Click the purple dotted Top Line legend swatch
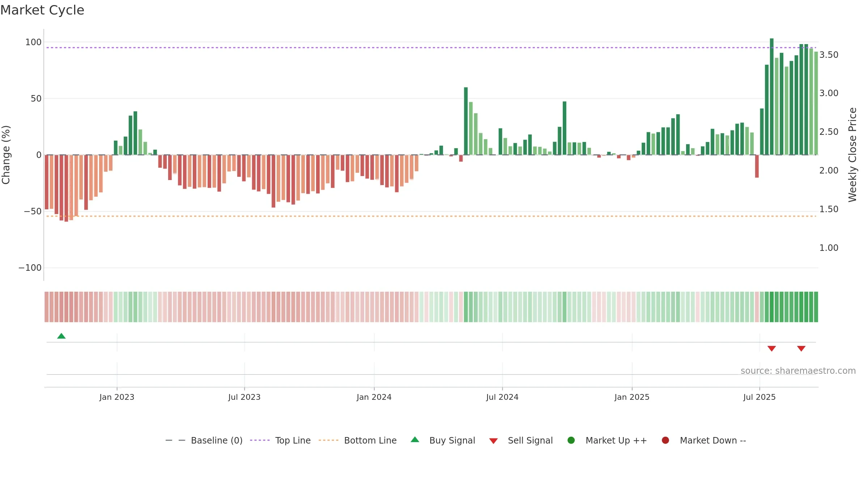Screen dimensions: 868x488 (260, 440)
